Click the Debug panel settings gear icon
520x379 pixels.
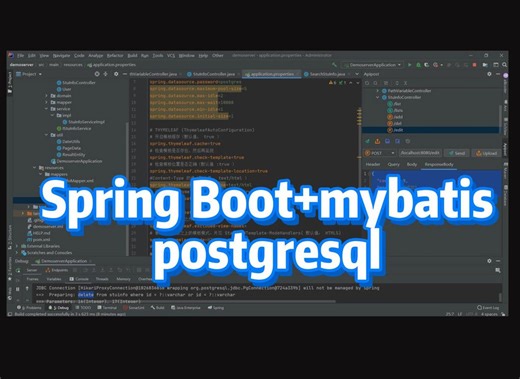coord(489,261)
